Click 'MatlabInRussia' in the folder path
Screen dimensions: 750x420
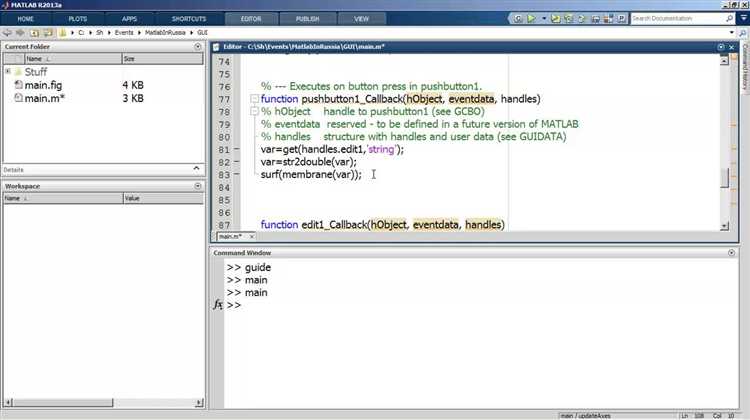165,33
